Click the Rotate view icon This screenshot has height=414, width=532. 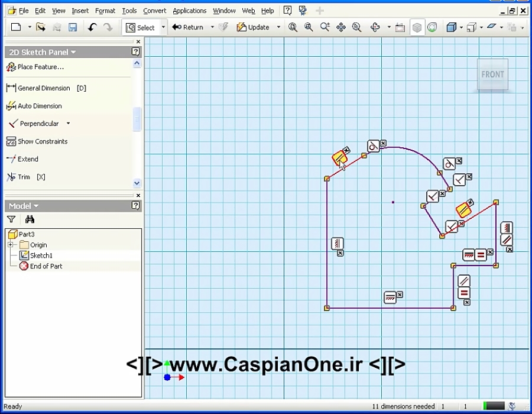click(374, 27)
